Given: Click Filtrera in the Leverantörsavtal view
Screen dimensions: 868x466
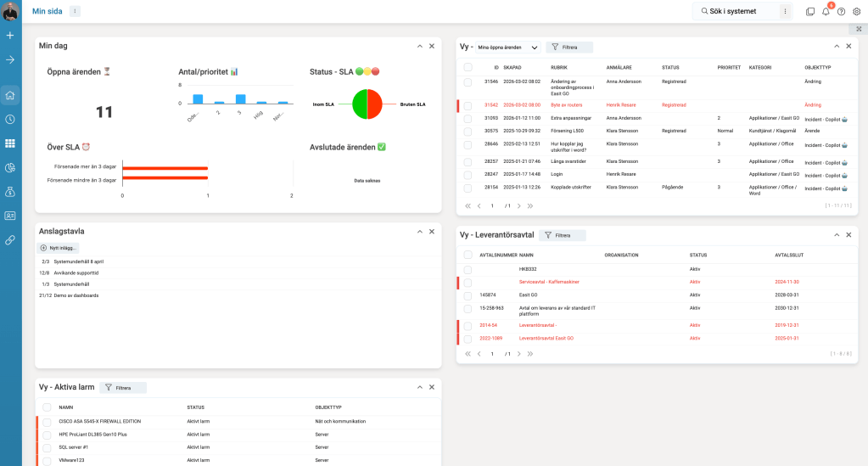Looking at the screenshot, I should [563, 235].
